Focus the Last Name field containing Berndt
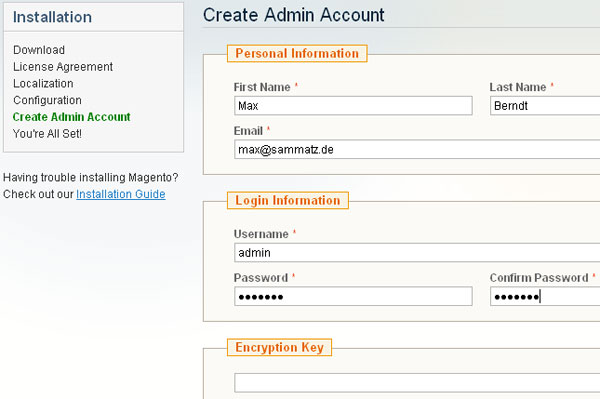 [545, 106]
